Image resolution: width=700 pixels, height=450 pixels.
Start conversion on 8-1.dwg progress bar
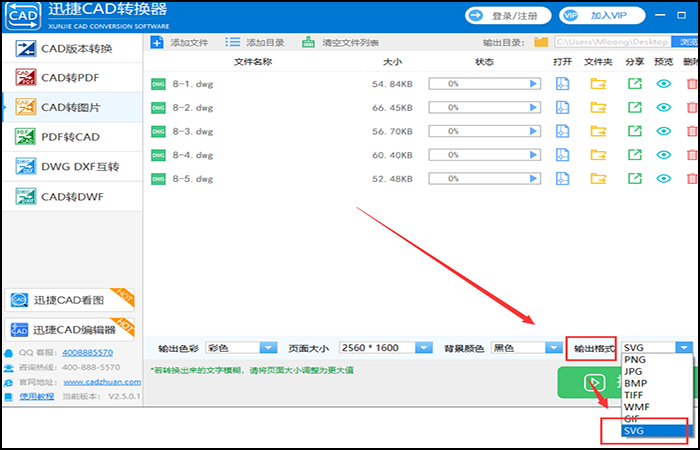point(484,83)
